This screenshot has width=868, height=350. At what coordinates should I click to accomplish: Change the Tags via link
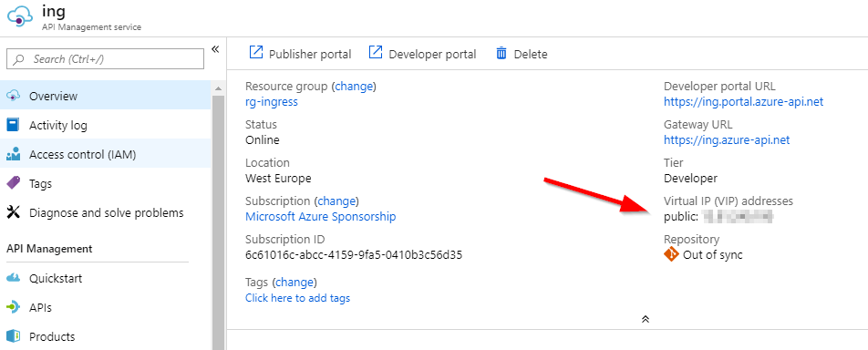(294, 283)
